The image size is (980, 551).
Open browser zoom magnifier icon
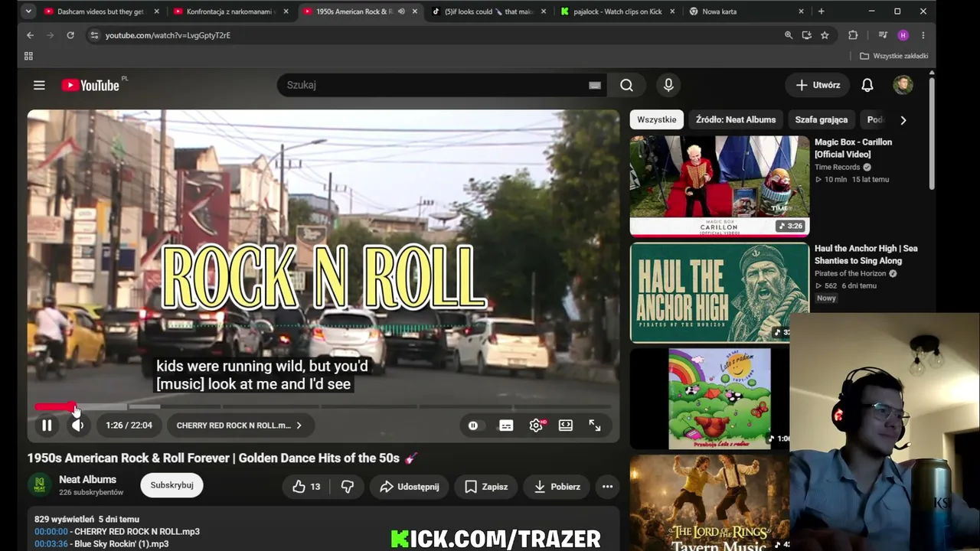click(x=789, y=35)
